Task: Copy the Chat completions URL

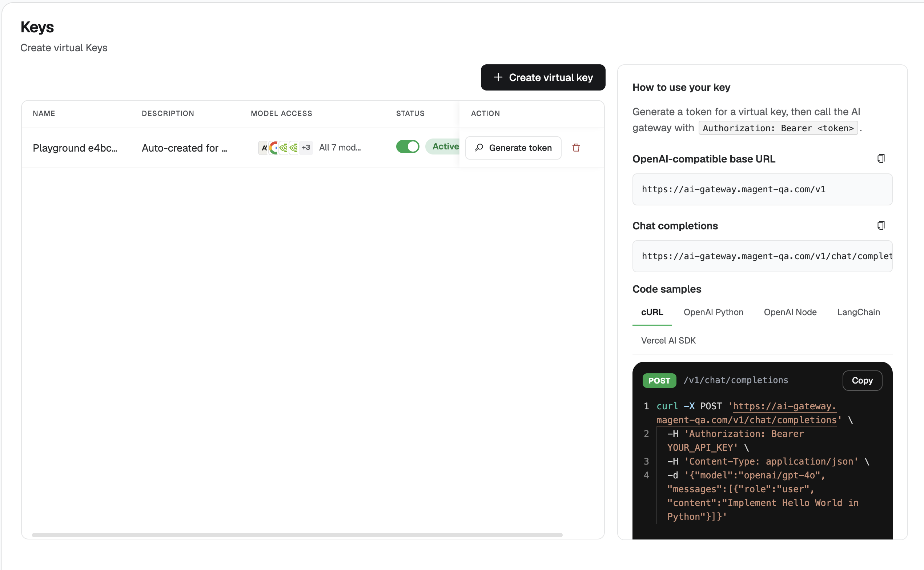Action: [x=881, y=225]
